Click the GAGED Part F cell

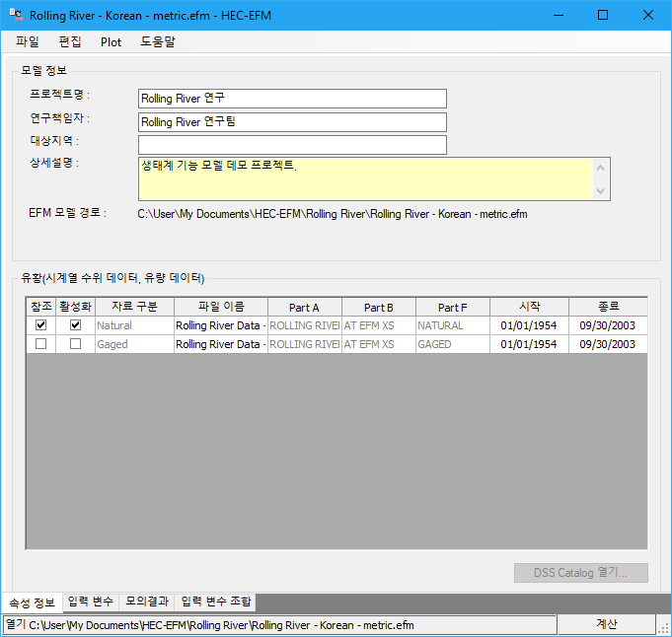[453, 344]
